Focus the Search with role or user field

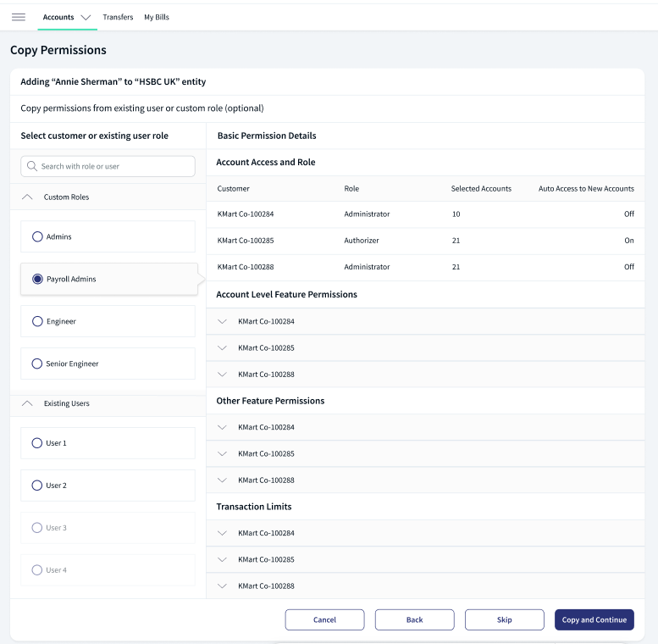click(x=108, y=166)
